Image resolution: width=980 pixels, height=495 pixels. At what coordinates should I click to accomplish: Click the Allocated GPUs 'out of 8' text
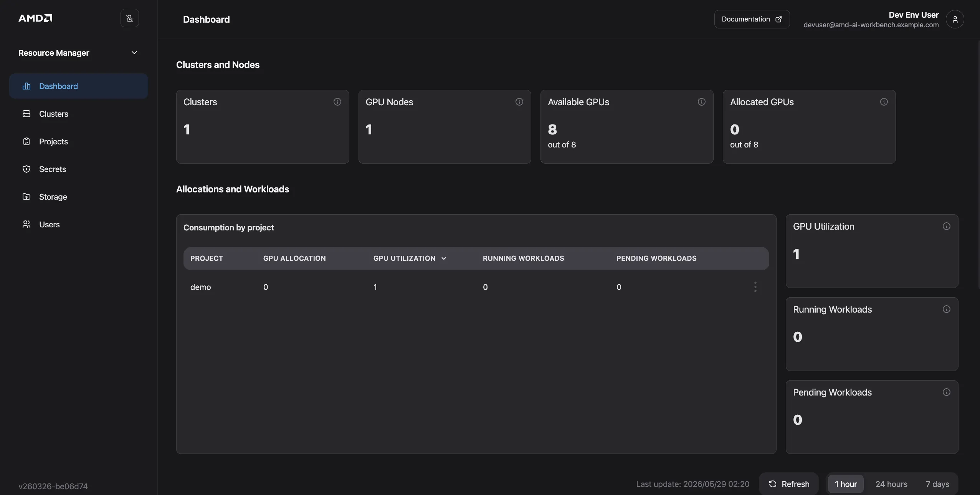[744, 145]
